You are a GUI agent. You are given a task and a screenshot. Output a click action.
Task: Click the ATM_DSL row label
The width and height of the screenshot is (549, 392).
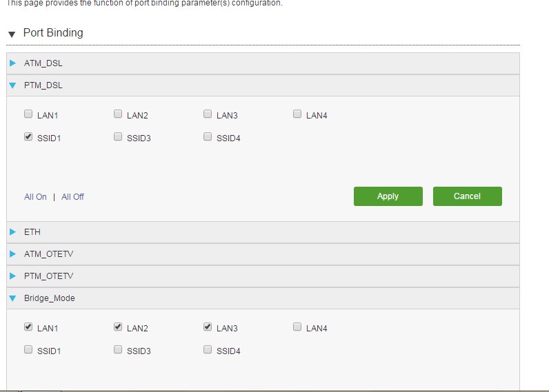coord(43,63)
